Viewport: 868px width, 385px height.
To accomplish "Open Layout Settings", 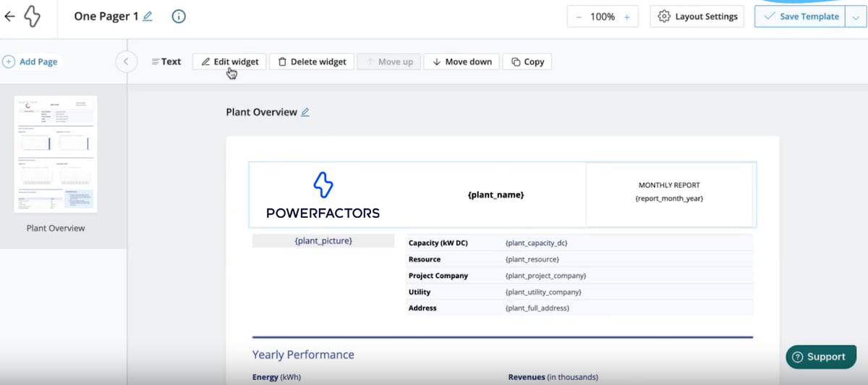I will click(x=698, y=17).
